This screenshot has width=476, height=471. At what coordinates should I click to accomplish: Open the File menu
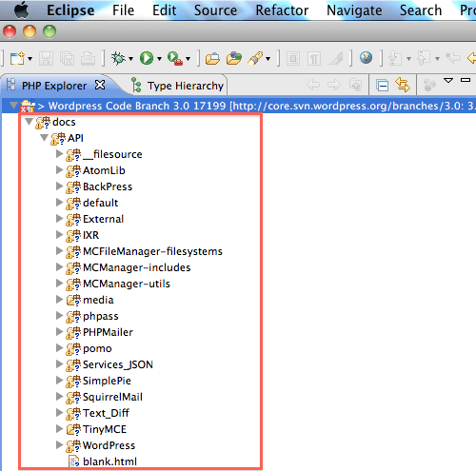[x=123, y=10]
